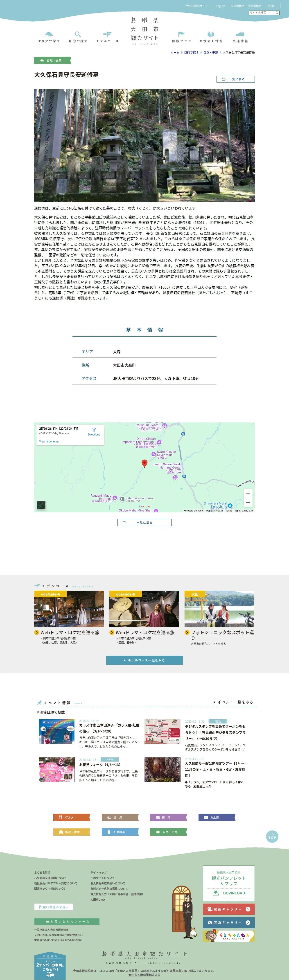
Task: Switch language to English
Action: [220, 6]
